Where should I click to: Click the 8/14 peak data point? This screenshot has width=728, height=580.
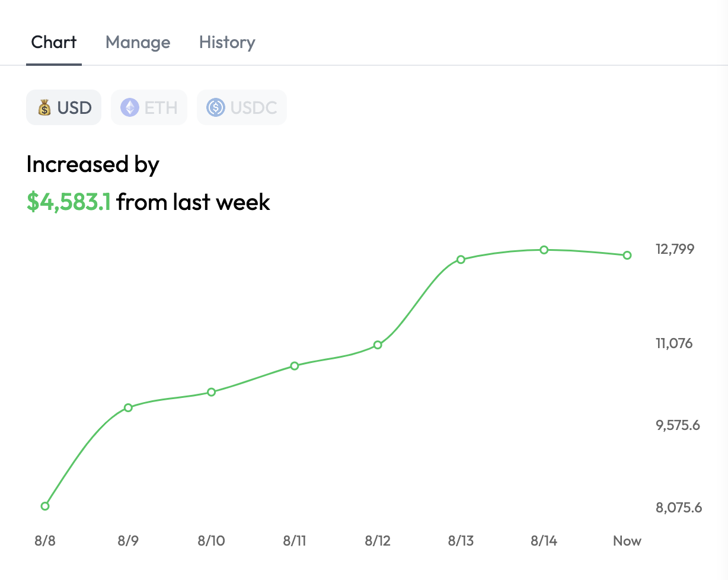tap(544, 250)
